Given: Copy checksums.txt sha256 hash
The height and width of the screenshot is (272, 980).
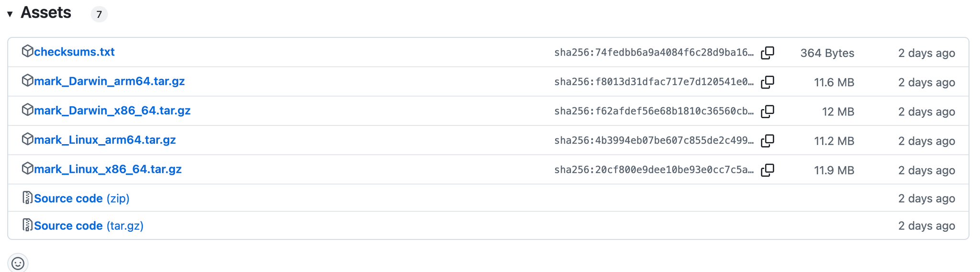Looking at the screenshot, I should 768,53.
